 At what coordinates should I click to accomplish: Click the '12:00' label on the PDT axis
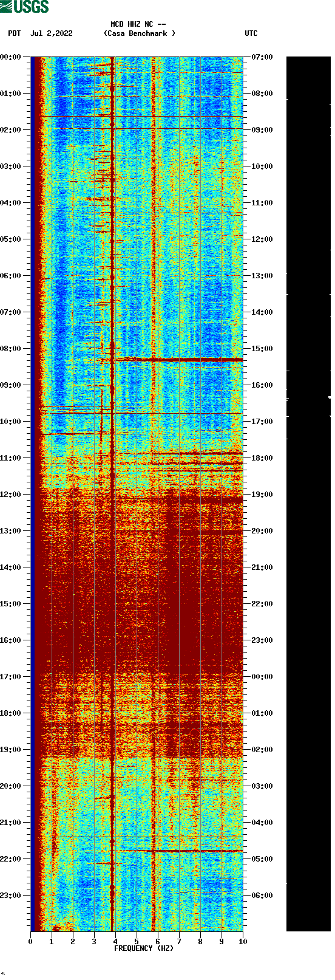[x=11, y=495]
